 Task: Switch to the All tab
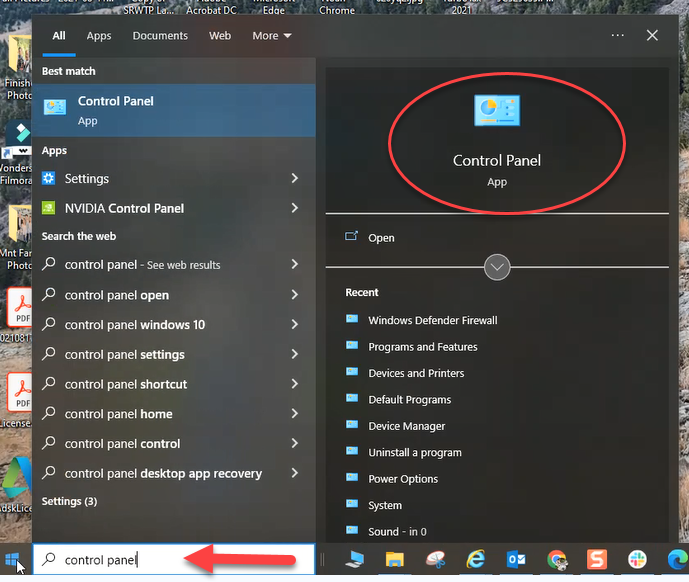[x=59, y=36]
